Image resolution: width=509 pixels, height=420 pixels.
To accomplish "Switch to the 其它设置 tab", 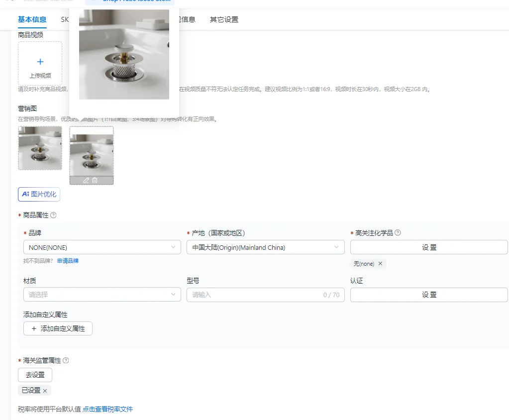I will coord(224,19).
